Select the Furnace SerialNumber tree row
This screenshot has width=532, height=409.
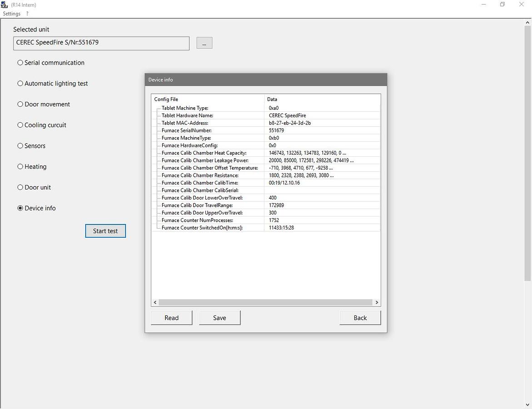click(186, 130)
